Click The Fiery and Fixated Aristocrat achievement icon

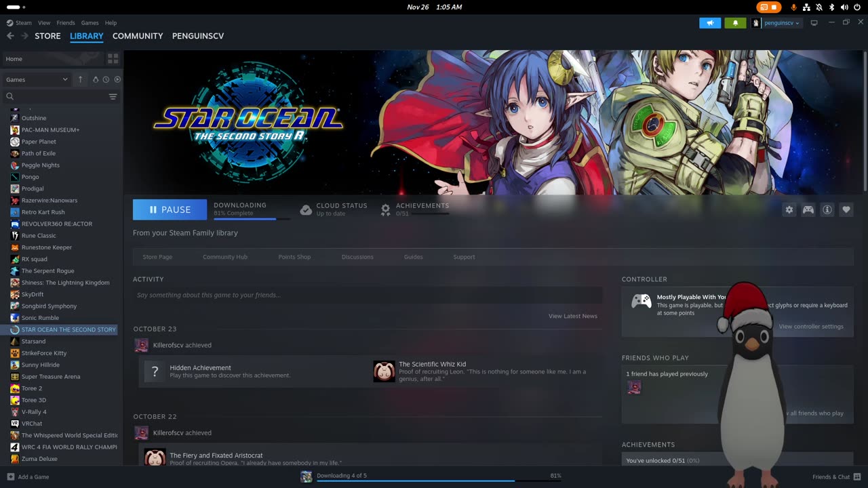pyautogui.click(x=155, y=457)
